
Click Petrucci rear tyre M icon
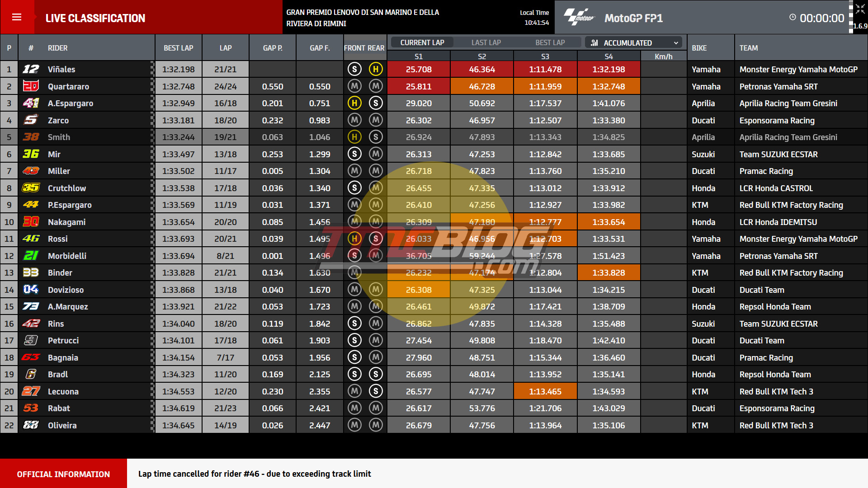tap(376, 340)
